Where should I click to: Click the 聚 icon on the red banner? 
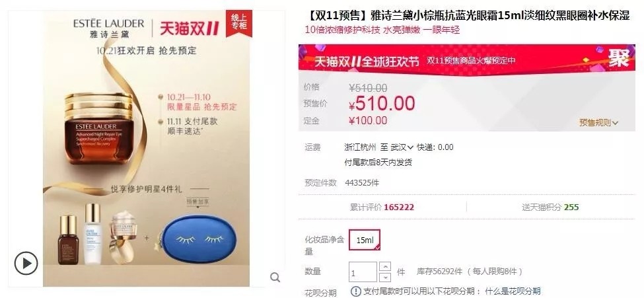pyautogui.click(x=618, y=58)
